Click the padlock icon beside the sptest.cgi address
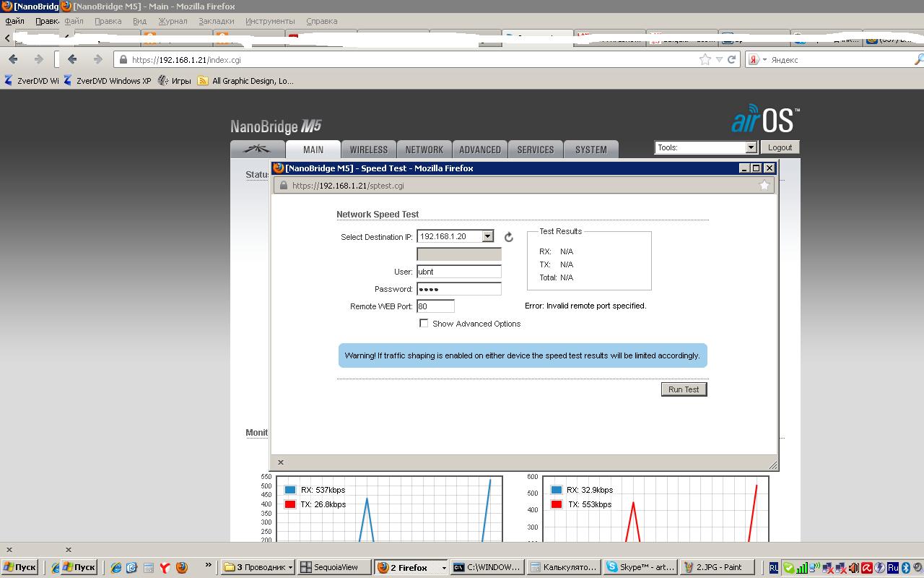 click(283, 186)
